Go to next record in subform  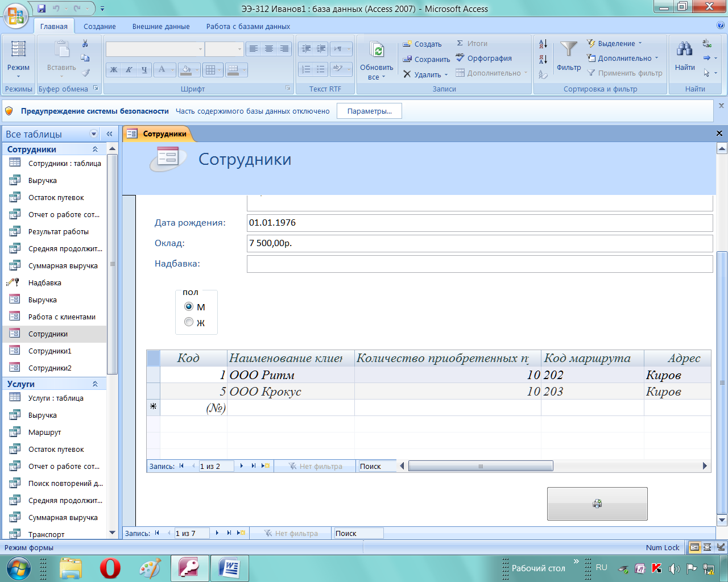[242, 466]
